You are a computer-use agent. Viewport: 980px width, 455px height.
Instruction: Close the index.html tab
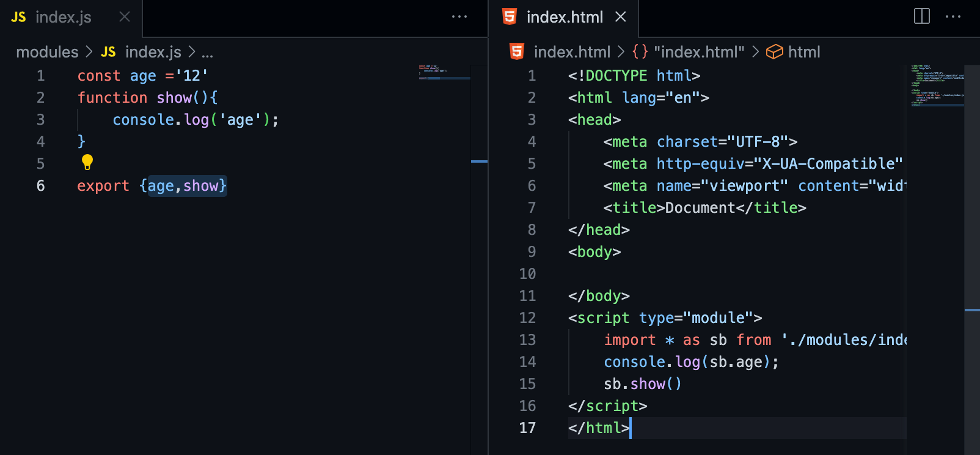click(x=621, y=17)
